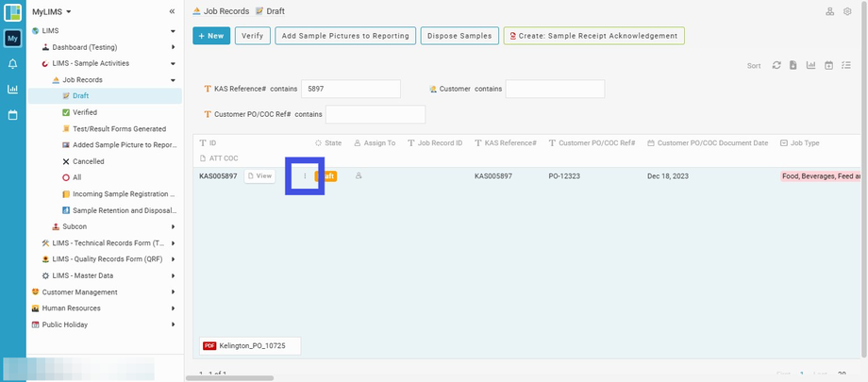Screen dimensions: 868x382
Task: Click the Customer PO/COC Ref# filter field
Action: point(376,114)
